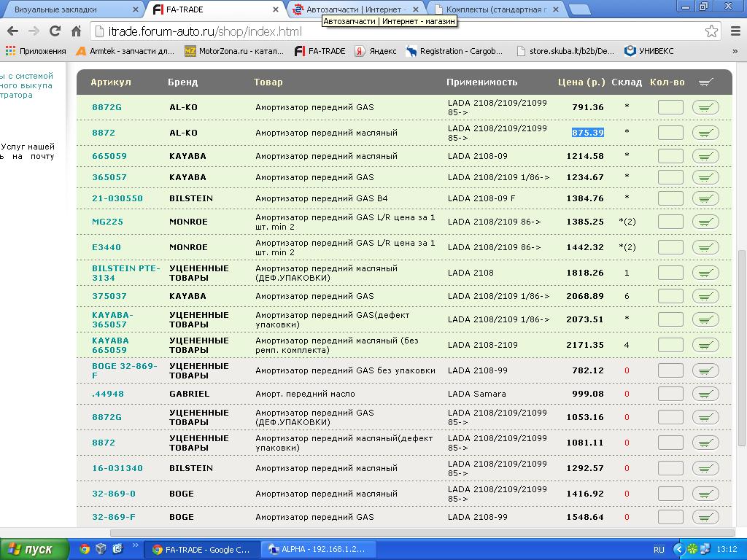Expand hidden system tray icons
Image resolution: width=747 pixels, height=560 pixels.
(x=679, y=550)
